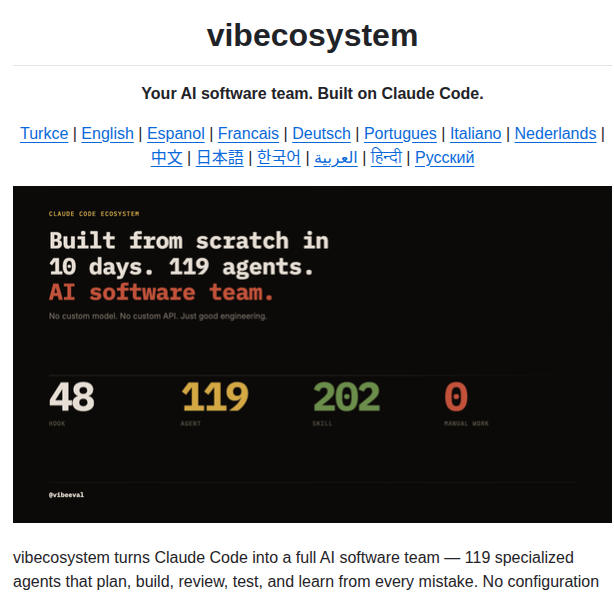This screenshot has height=594, width=614.
Task: Open the العربية Arabic link
Action: [336, 159]
